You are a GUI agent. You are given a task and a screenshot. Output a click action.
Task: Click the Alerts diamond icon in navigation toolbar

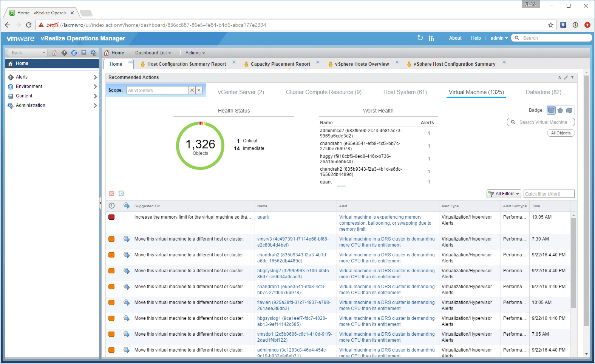coord(64,53)
